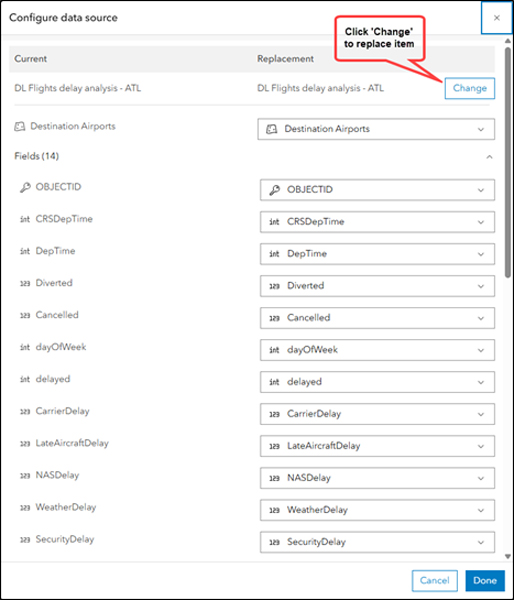The width and height of the screenshot is (514, 600).
Task: Click the 123 number icon beside current CarrierDelay
Action: coord(25,412)
